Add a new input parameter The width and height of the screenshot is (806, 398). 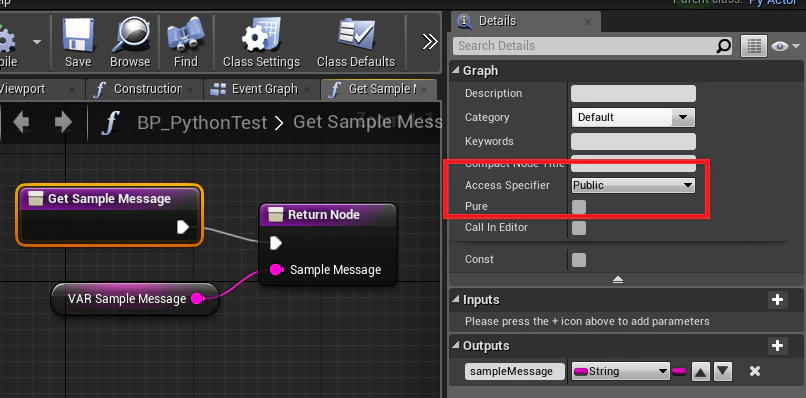click(777, 300)
